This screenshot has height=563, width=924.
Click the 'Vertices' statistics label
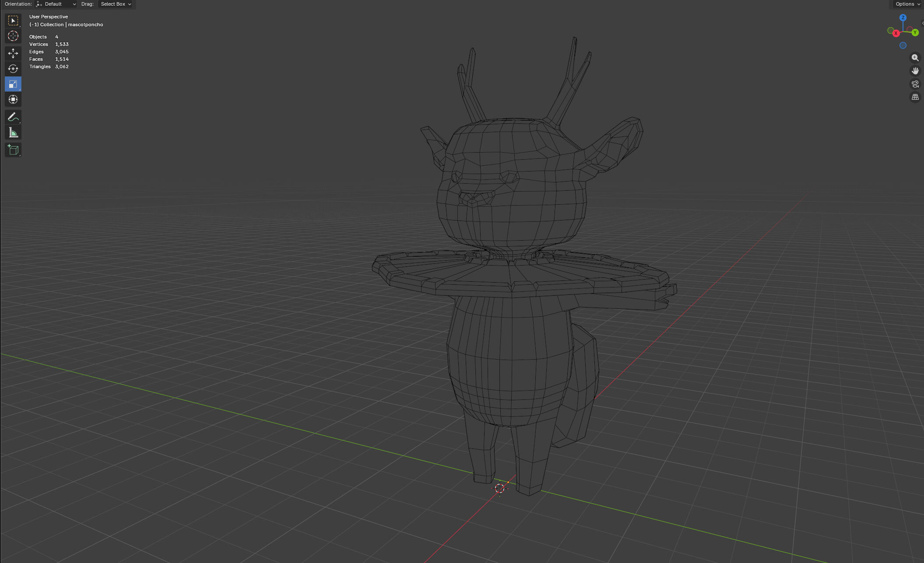coord(39,44)
